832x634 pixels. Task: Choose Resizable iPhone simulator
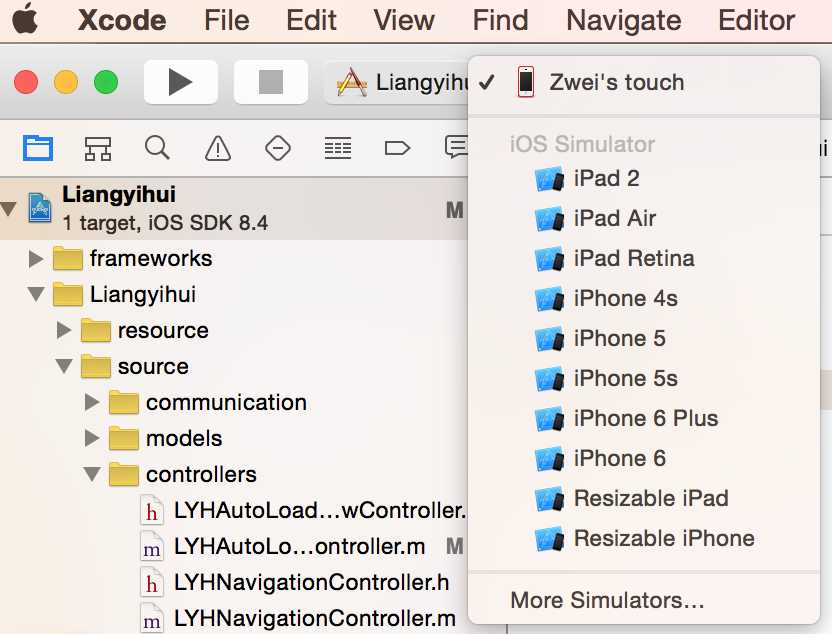644,539
